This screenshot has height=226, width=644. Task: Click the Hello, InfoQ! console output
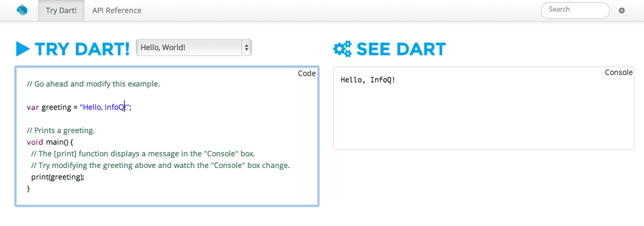tap(368, 80)
